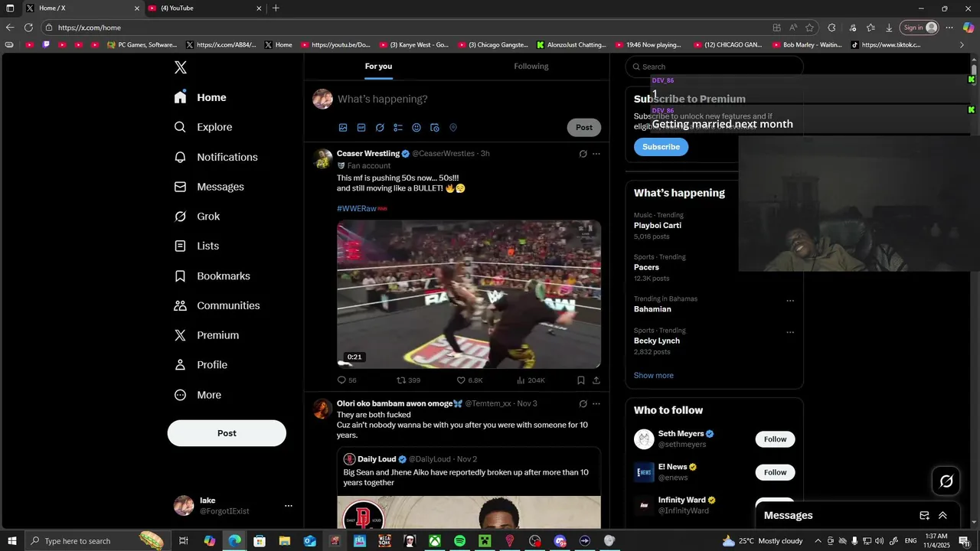
Task: Click Show more under What's happening
Action: [x=654, y=376]
